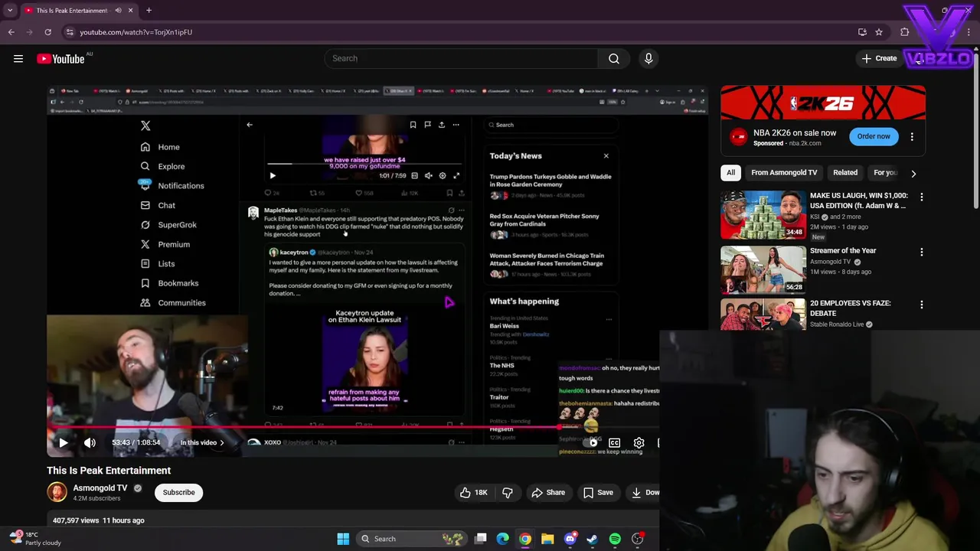Select From Asmongold TV chip
Screen dimensions: 980x551
[784, 173]
